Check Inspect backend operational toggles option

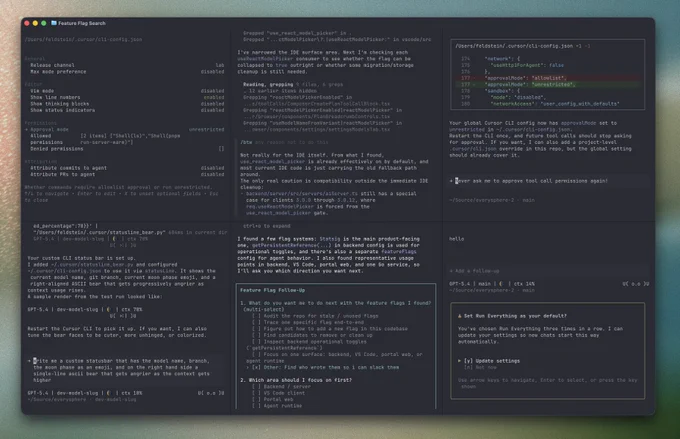(256, 341)
